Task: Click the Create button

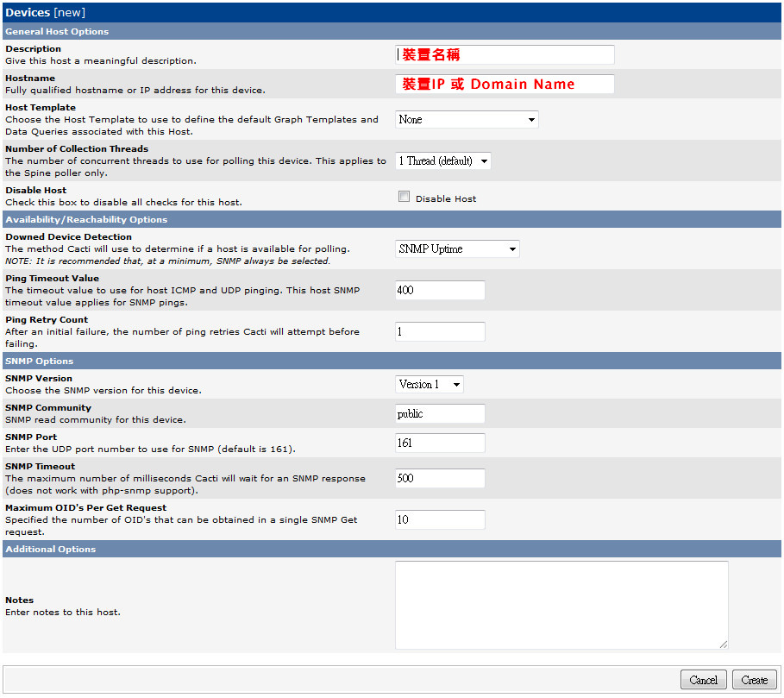Action: [755, 680]
